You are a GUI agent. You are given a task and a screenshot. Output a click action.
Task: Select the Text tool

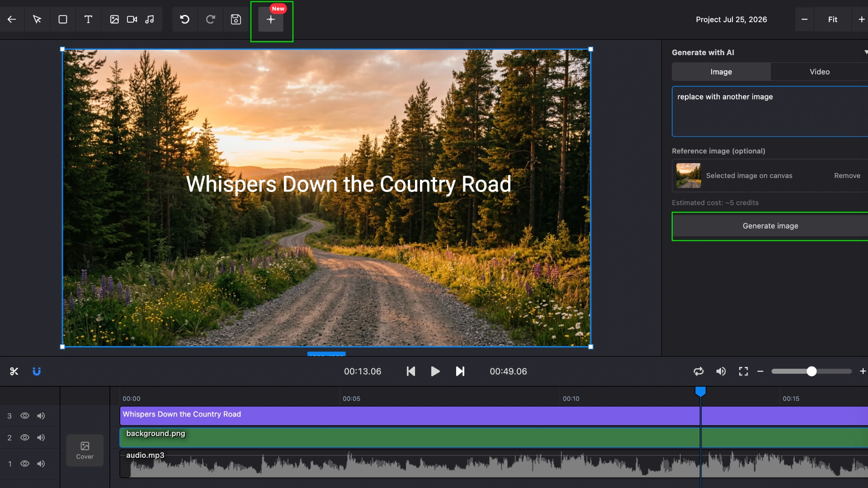[x=88, y=19]
